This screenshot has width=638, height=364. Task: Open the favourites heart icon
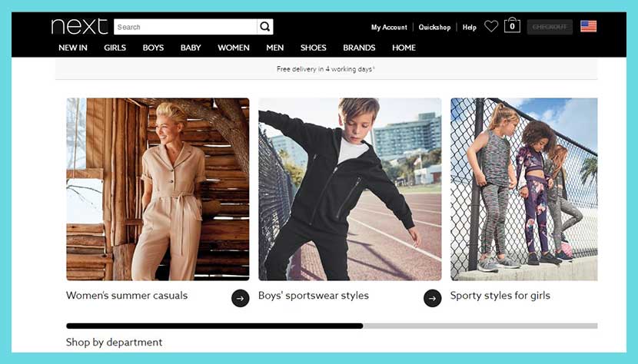(491, 26)
